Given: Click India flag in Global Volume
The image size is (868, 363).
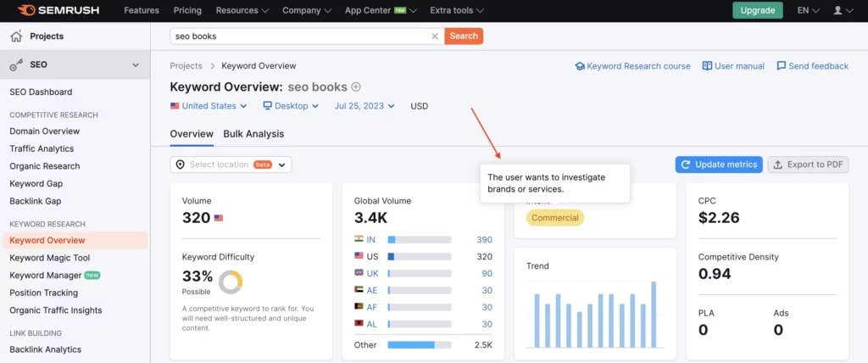Looking at the screenshot, I should coord(359,239).
